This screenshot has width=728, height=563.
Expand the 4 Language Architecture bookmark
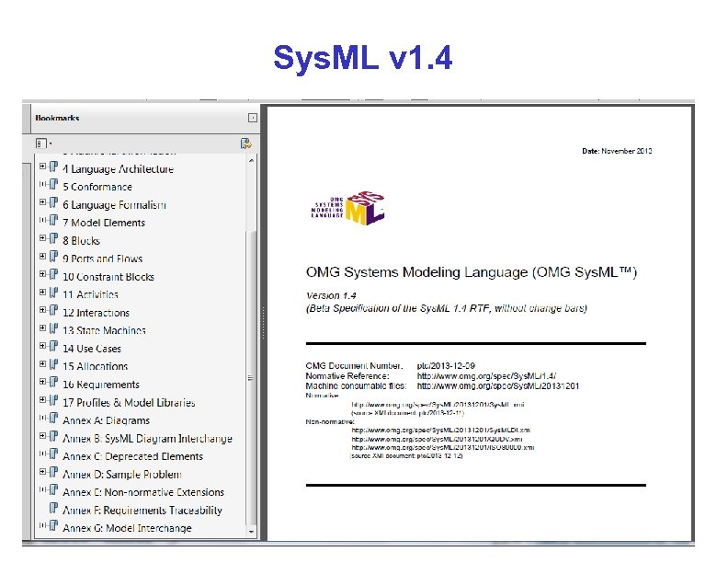coord(42,167)
